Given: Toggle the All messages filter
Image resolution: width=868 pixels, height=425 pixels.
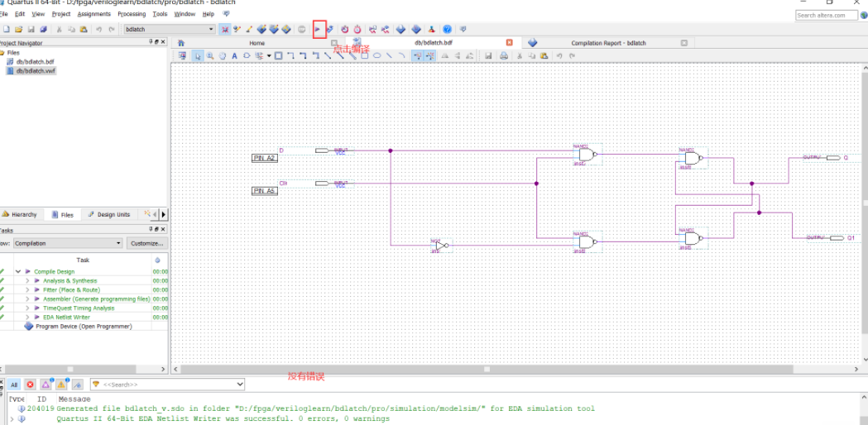Looking at the screenshot, I should [13, 384].
